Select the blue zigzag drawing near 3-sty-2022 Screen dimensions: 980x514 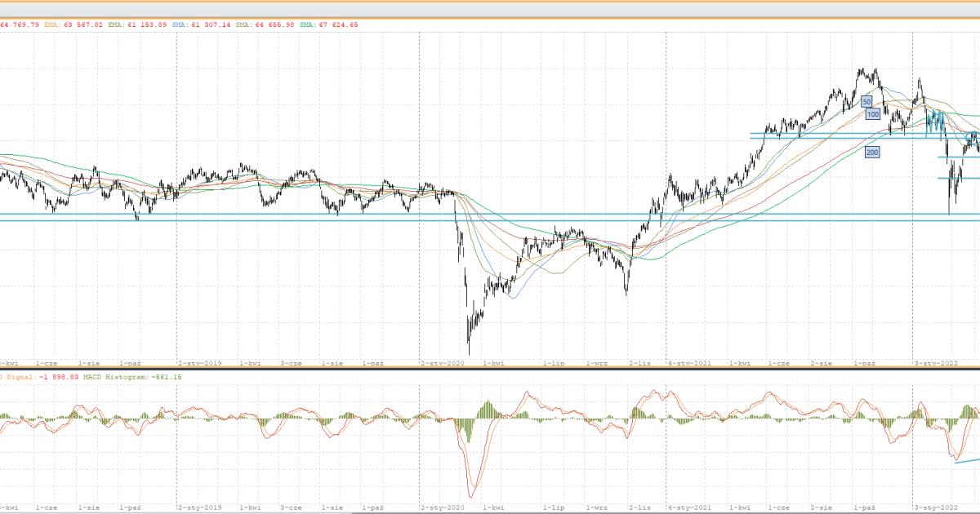[x=935, y=122]
